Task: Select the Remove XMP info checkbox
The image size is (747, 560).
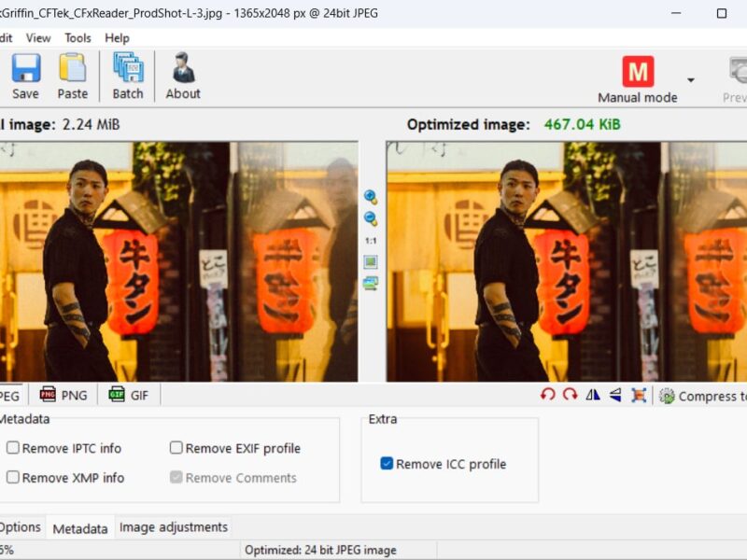Action: tap(13, 478)
